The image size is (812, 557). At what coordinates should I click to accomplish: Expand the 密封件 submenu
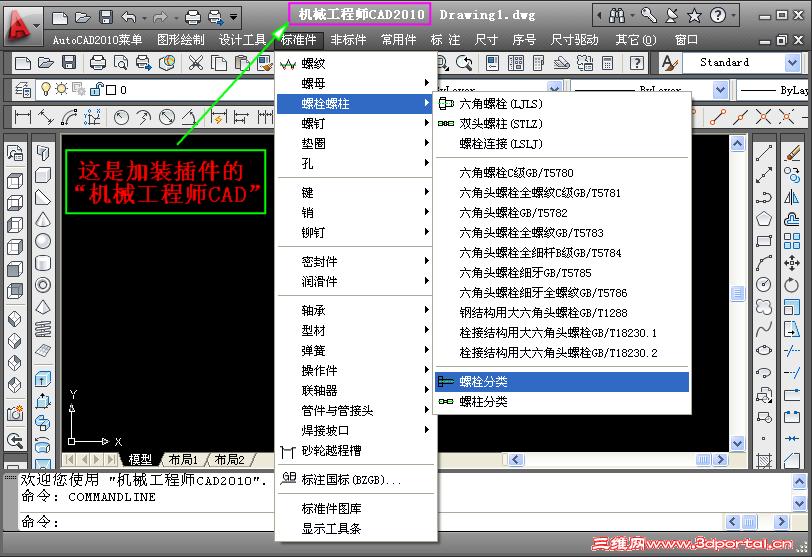355,261
